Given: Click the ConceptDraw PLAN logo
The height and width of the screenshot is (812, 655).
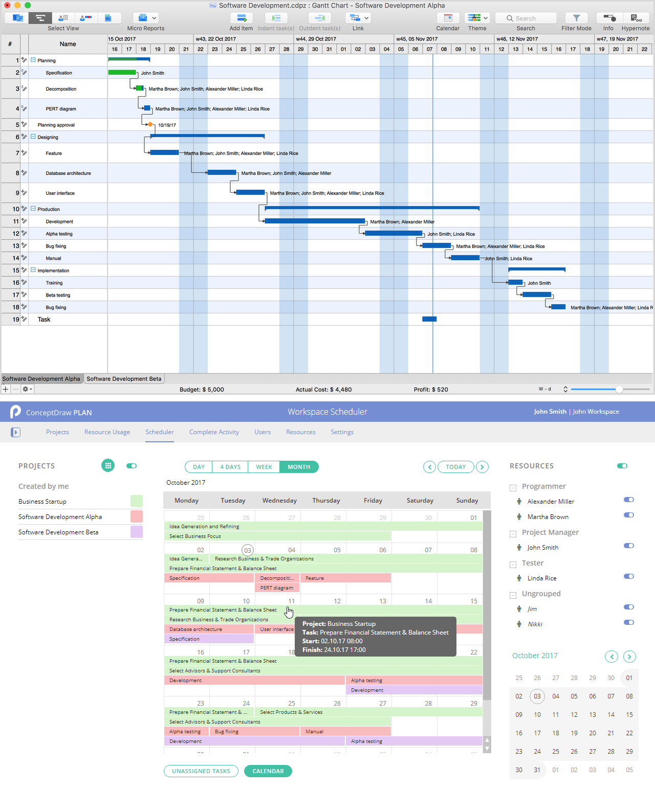Looking at the screenshot, I should click(x=15, y=412).
